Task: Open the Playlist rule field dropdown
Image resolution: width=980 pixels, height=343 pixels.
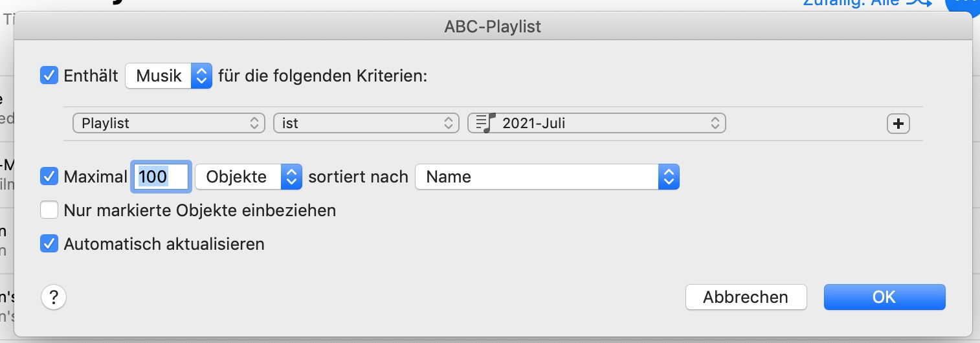Action: point(170,123)
